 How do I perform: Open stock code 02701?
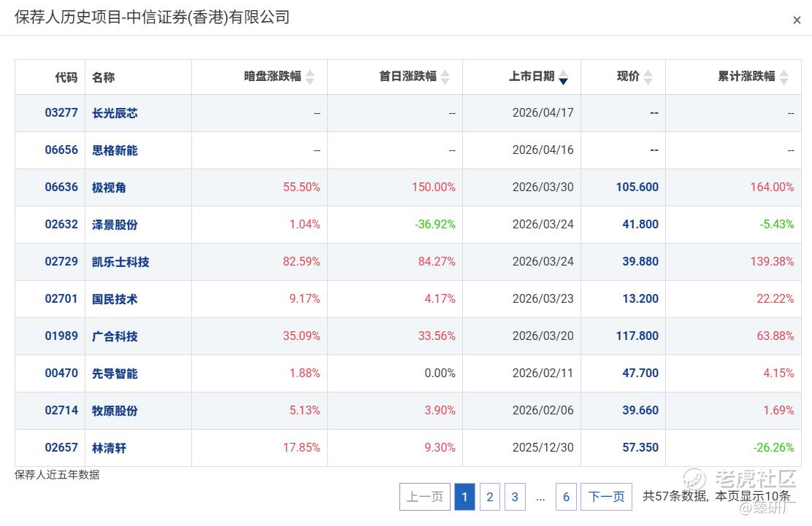click(x=61, y=299)
